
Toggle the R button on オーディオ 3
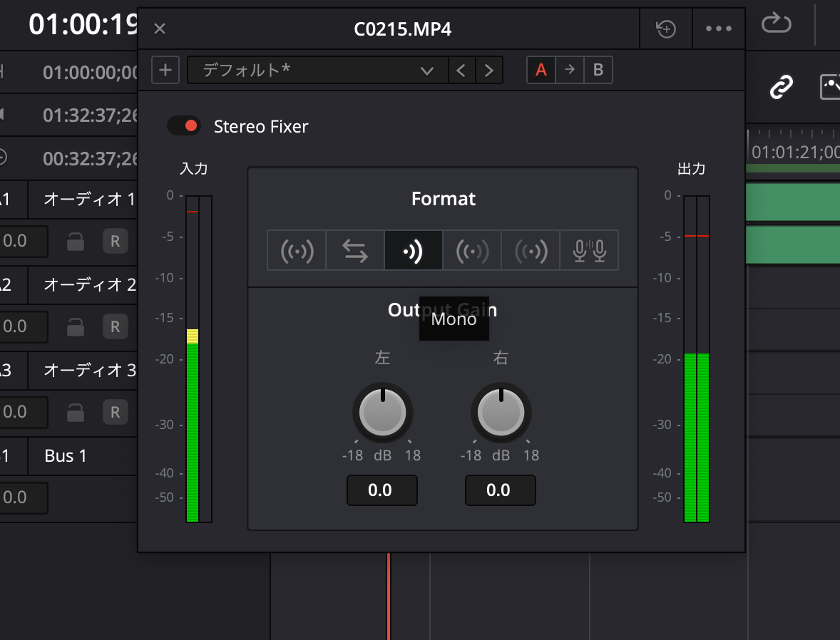click(x=115, y=412)
